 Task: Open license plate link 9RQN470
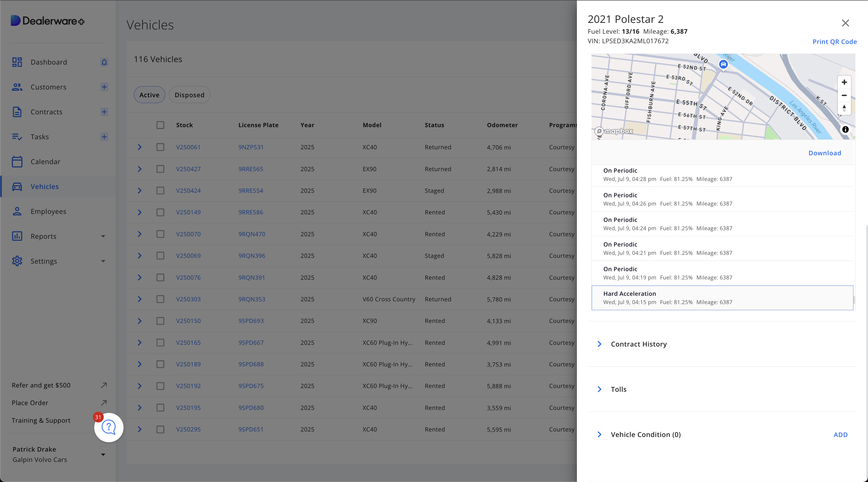click(252, 234)
